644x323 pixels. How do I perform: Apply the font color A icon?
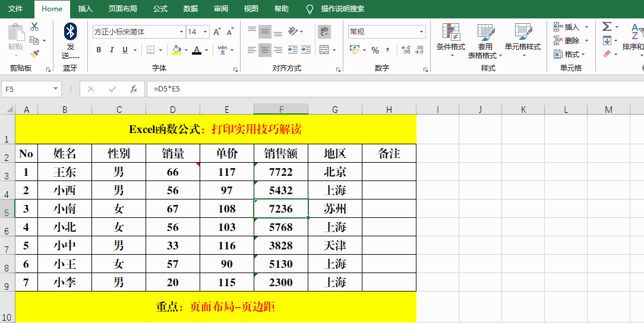pos(197,50)
